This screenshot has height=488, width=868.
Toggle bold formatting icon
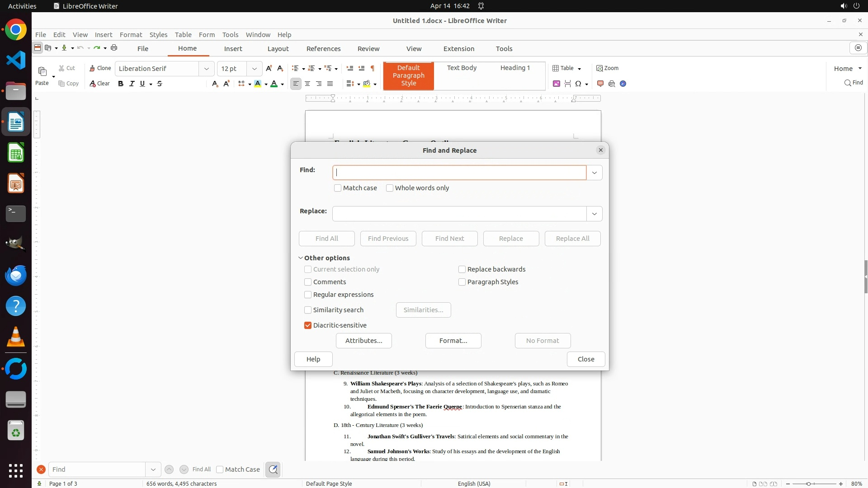click(121, 84)
